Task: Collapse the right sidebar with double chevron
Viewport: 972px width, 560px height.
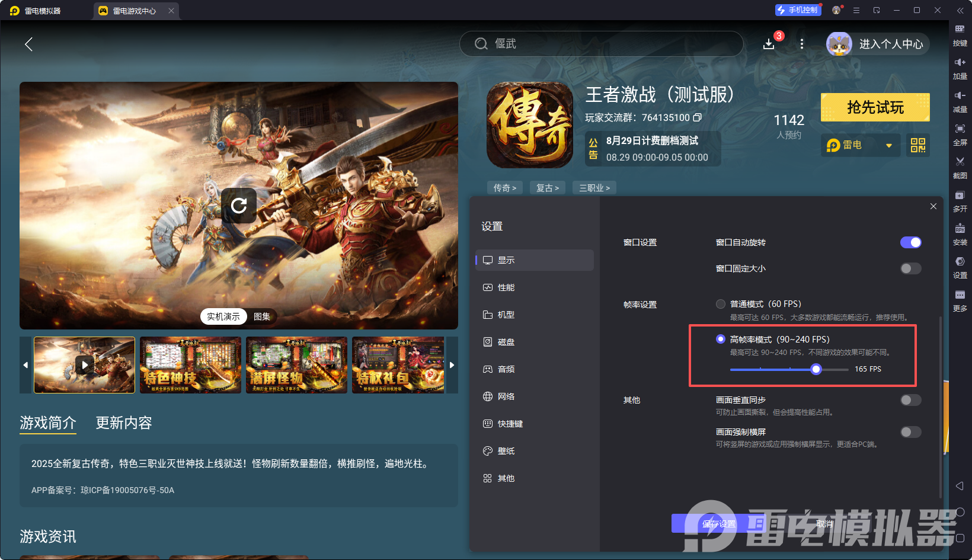Action: pos(960,11)
